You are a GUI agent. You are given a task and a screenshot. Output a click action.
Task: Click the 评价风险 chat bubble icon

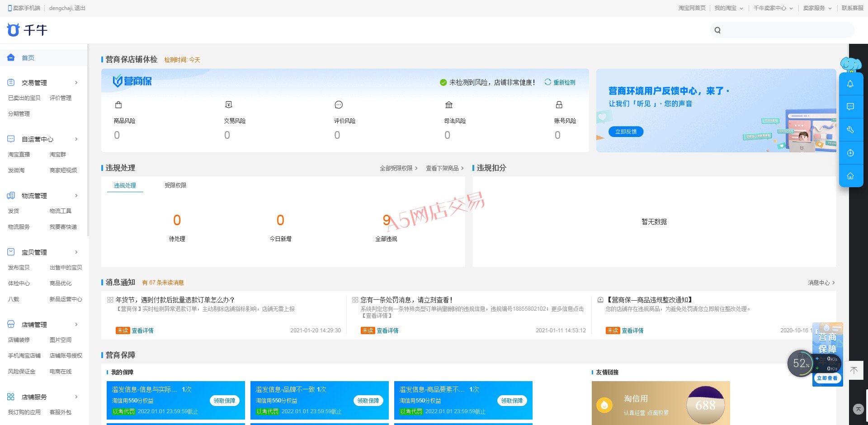coord(339,105)
